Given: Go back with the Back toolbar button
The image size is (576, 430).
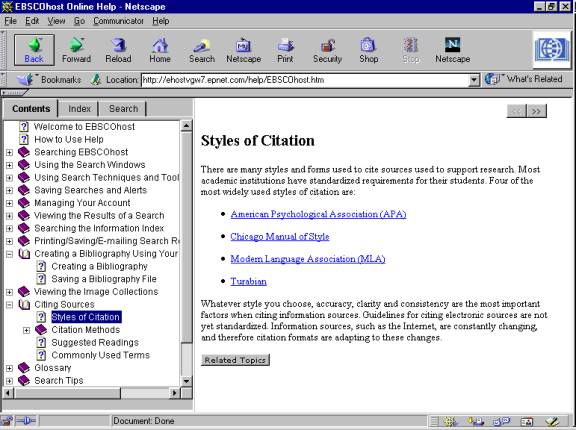Looking at the screenshot, I should pyautogui.click(x=34, y=50).
